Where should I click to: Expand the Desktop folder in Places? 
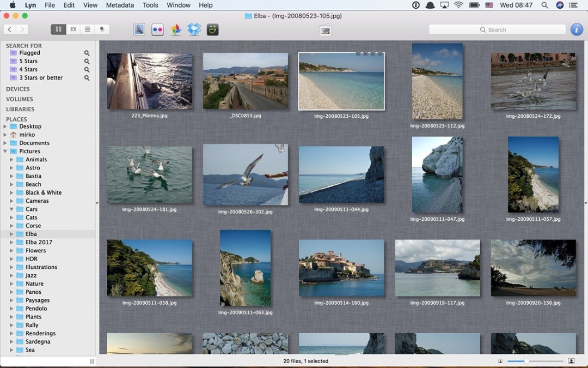[x=5, y=126]
